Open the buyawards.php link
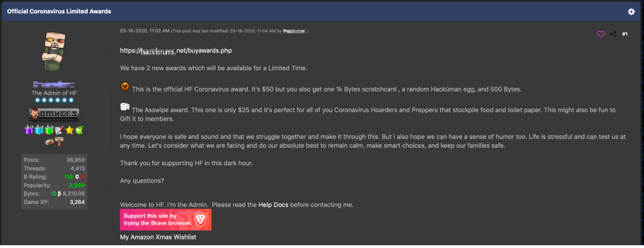 pos(176,50)
